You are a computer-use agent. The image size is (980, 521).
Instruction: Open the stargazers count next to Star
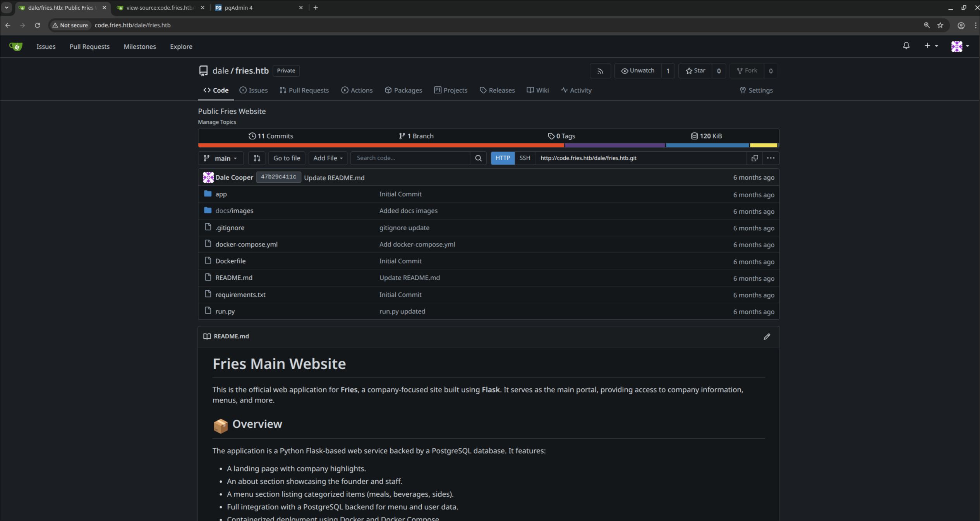(x=719, y=71)
